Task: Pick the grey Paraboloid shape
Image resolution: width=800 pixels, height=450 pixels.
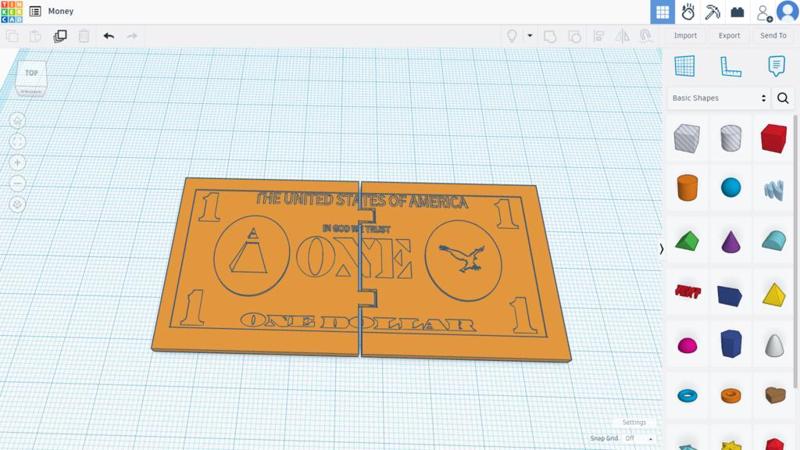Action: point(774,345)
